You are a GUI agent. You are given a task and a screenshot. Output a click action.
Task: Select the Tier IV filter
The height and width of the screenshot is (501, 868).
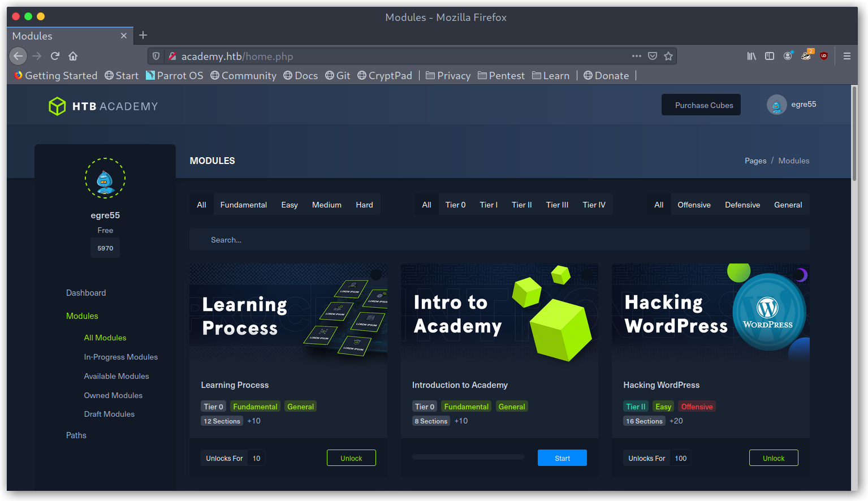tap(594, 205)
